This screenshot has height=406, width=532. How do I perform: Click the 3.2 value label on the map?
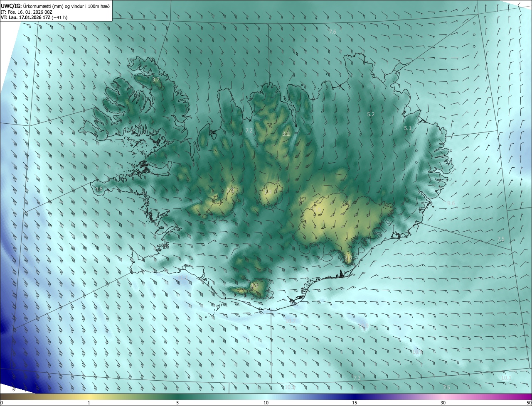coord(286,134)
